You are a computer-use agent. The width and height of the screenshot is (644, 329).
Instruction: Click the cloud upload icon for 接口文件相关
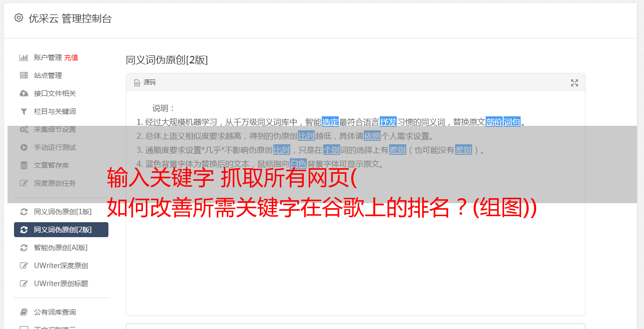point(23,93)
